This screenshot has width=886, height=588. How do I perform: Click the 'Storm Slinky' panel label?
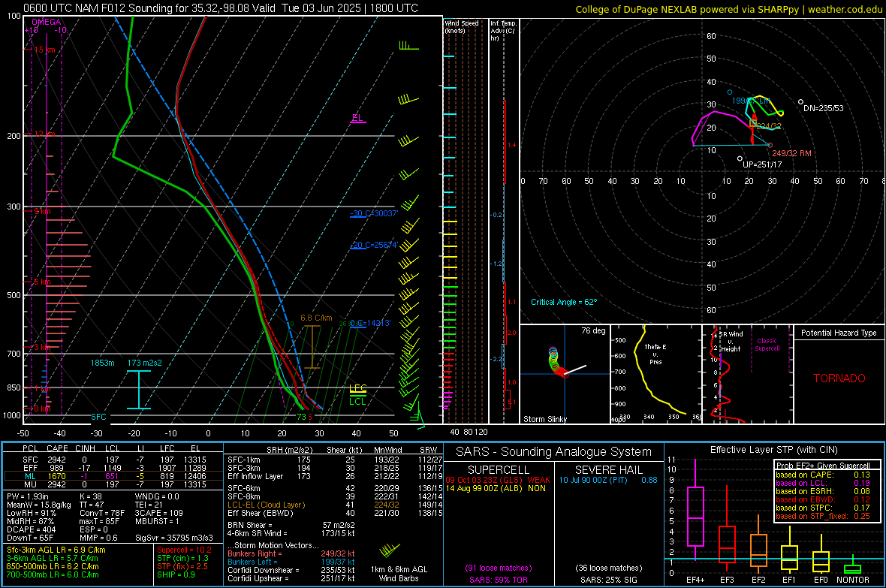click(544, 419)
